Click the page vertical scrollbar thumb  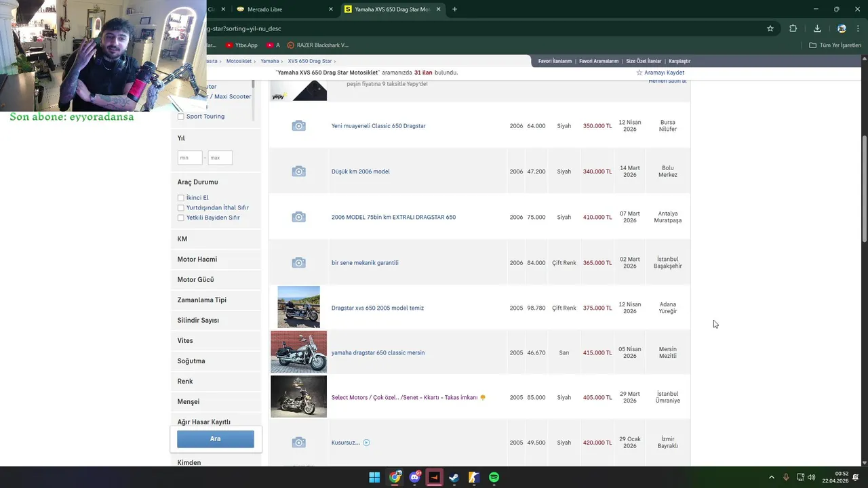coord(864,188)
